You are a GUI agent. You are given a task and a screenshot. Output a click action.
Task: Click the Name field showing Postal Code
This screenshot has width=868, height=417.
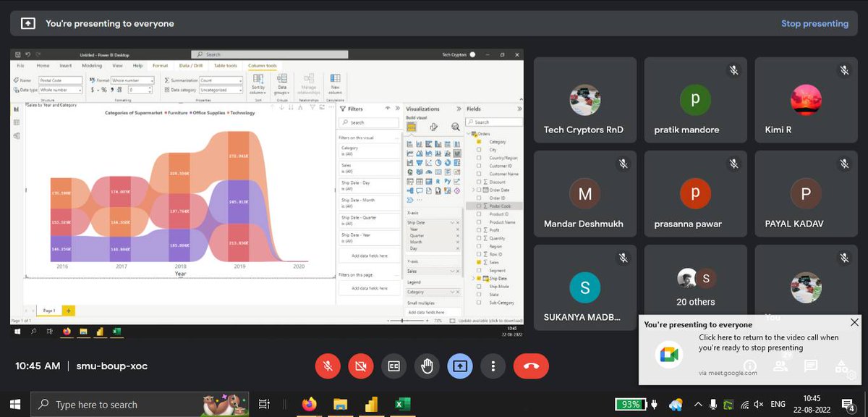click(x=61, y=80)
